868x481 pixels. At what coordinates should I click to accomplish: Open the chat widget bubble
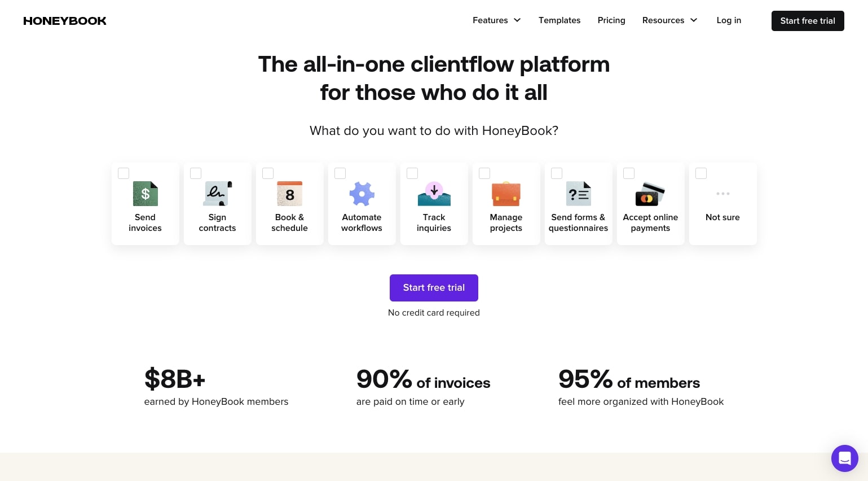(x=844, y=458)
